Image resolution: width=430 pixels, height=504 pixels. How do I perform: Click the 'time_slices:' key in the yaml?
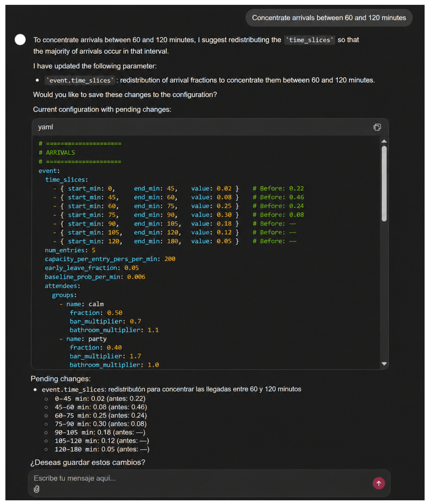tap(67, 180)
